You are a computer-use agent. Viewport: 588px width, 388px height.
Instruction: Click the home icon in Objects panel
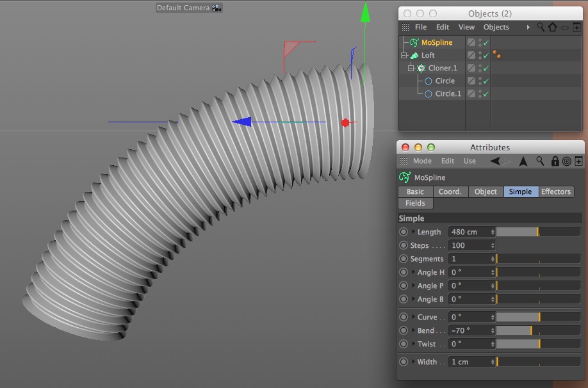click(x=552, y=27)
